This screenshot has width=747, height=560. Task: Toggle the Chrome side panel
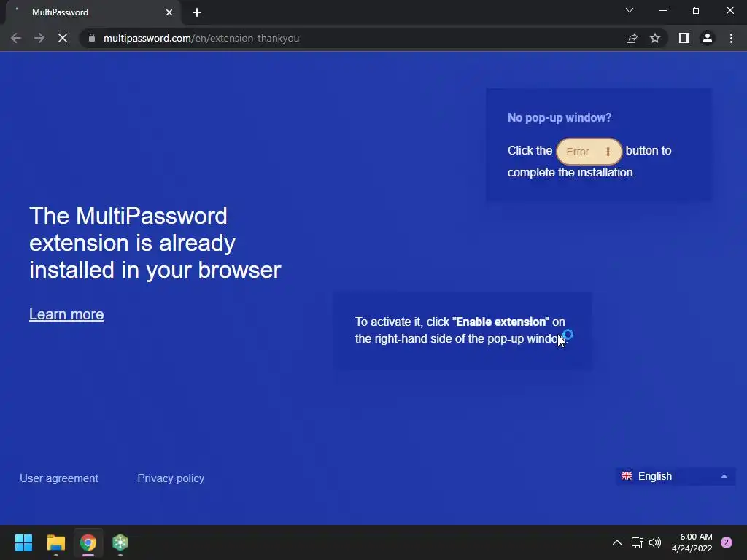[684, 38]
